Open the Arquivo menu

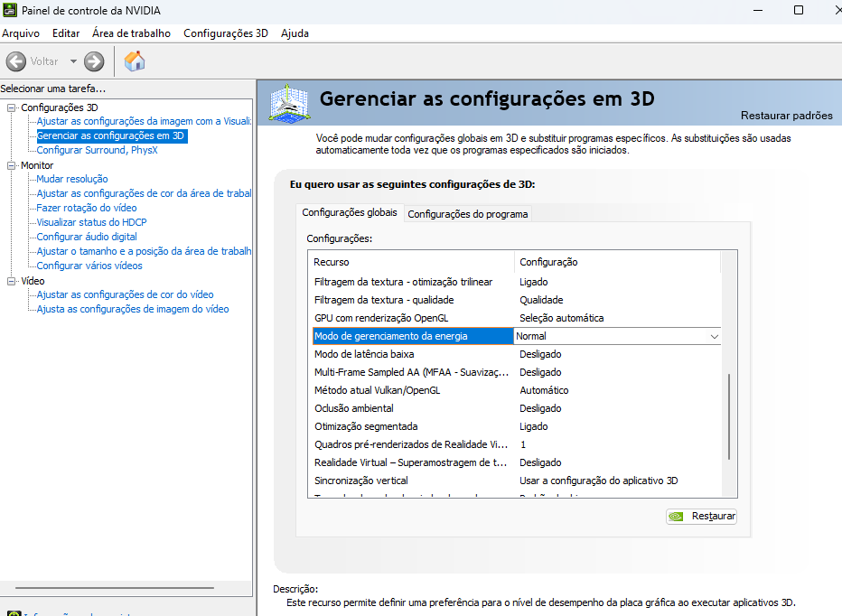(x=21, y=33)
